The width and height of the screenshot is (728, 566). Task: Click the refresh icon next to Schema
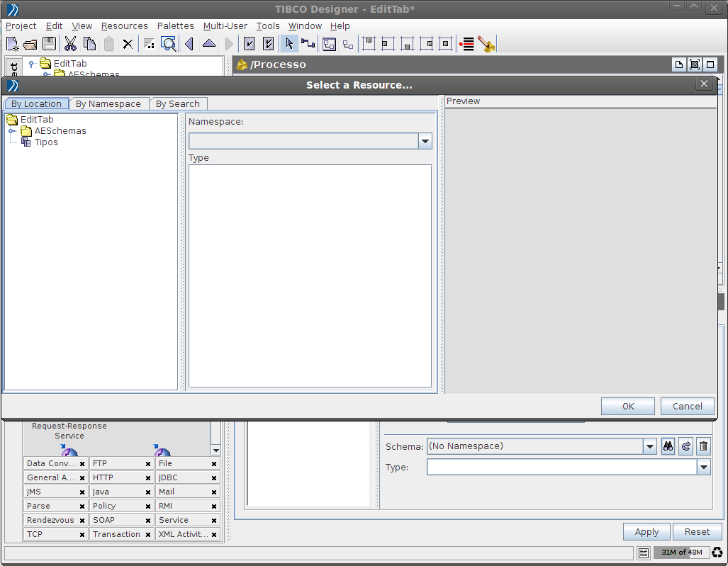point(685,446)
